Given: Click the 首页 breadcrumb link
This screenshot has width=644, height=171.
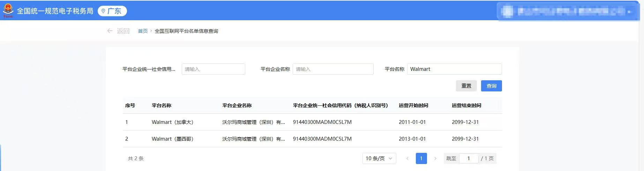Looking at the screenshot, I should coord(143,31).
